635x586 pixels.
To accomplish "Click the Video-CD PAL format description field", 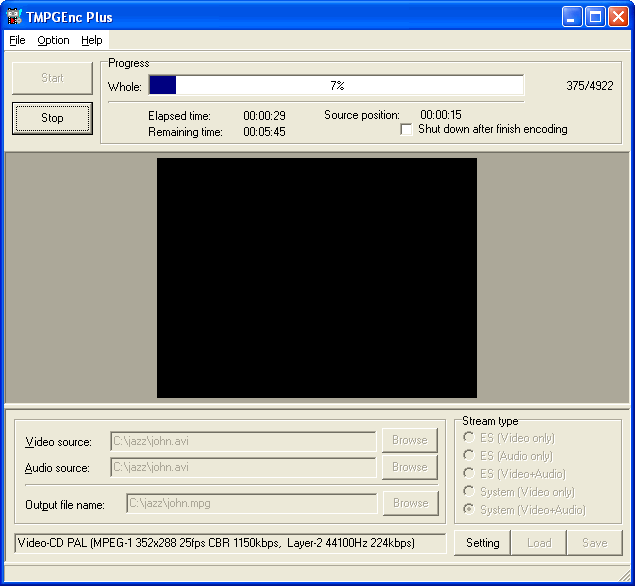I will click(x=230, y=543).
